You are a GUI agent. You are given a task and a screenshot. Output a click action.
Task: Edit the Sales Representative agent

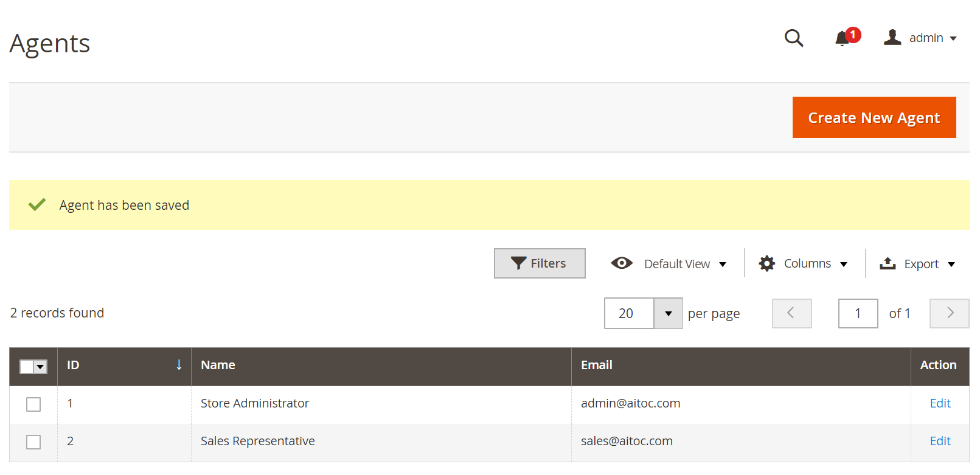pos(940,441)
